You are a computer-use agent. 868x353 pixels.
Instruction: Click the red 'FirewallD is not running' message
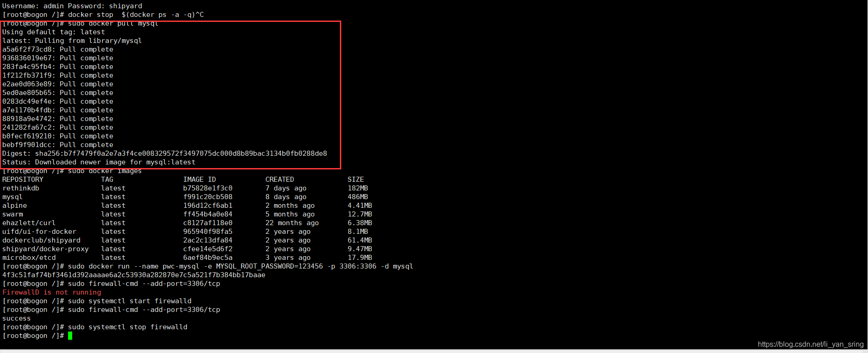pyautogui.click(x=52, y=292)
